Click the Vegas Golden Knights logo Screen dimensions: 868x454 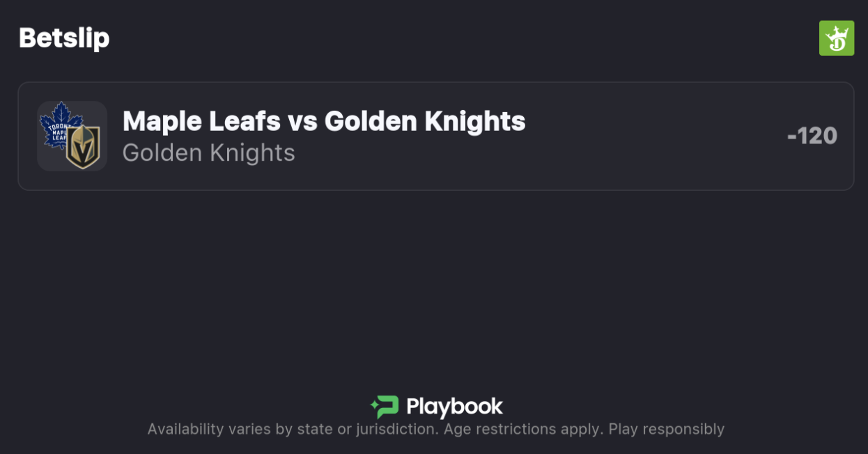pyautogui.click(x=83, y=147)
